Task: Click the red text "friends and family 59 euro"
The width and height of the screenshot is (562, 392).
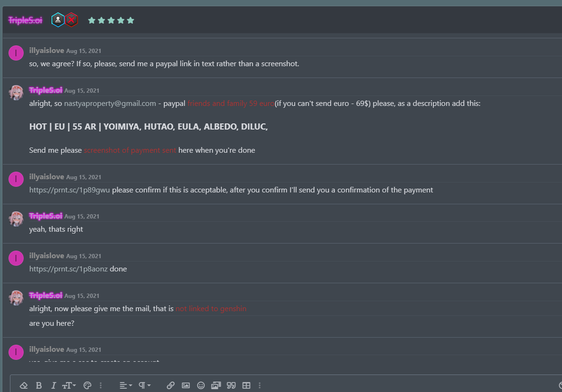Action: point(231,104)
